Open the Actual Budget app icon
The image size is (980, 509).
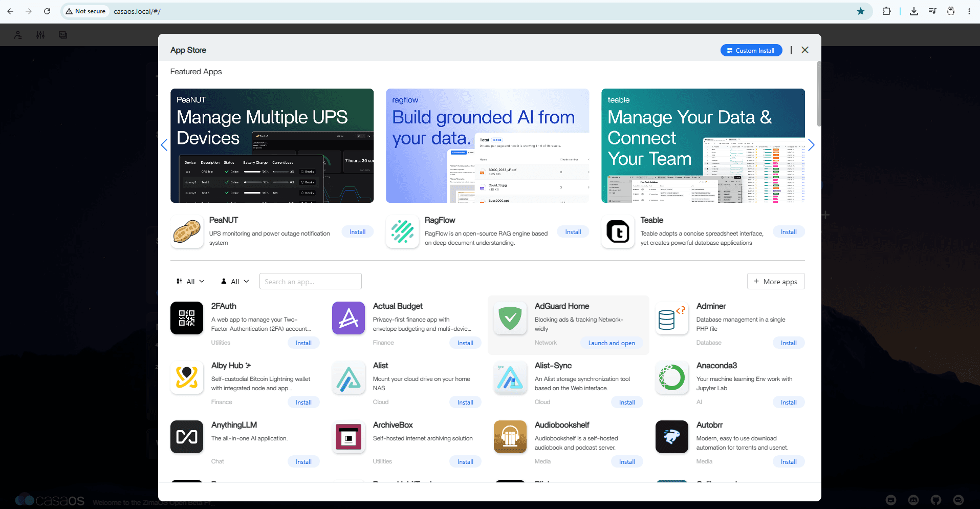pyautogui.click(x=349, y=318)
